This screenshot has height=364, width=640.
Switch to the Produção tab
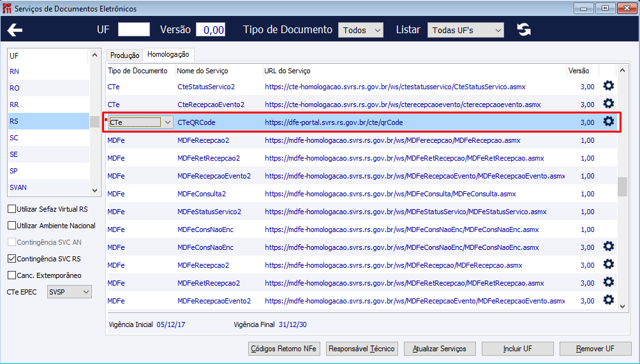(124, 55)
